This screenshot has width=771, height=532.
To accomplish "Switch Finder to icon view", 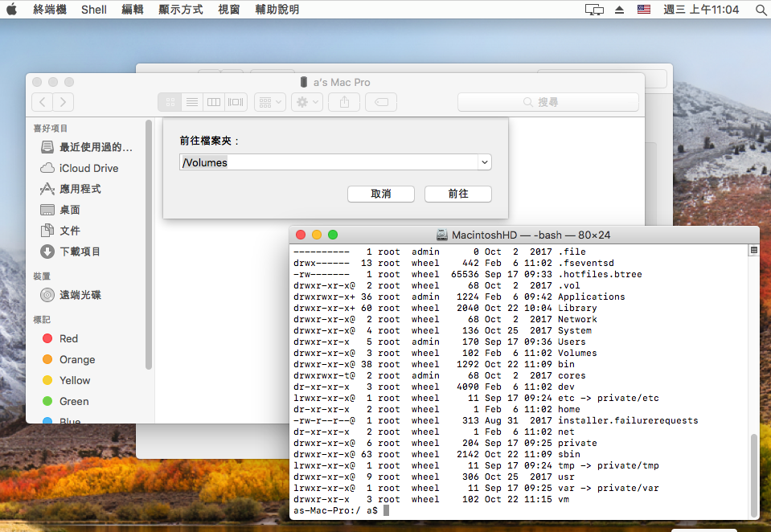I will coord(170,102).
